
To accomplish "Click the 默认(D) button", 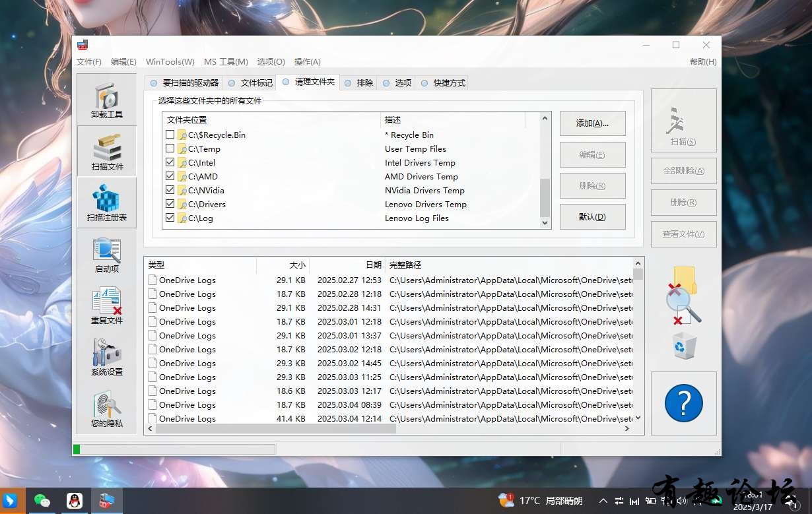I will click(592, 217).
